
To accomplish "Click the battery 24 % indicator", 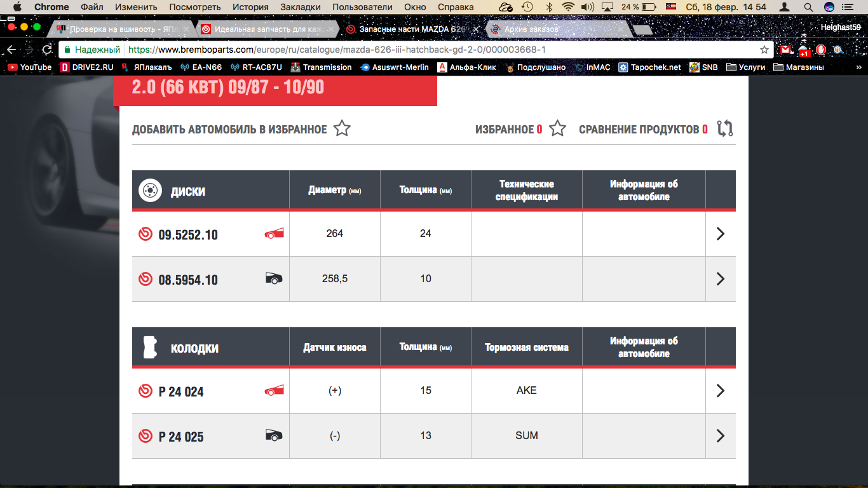I will [638, 7].
